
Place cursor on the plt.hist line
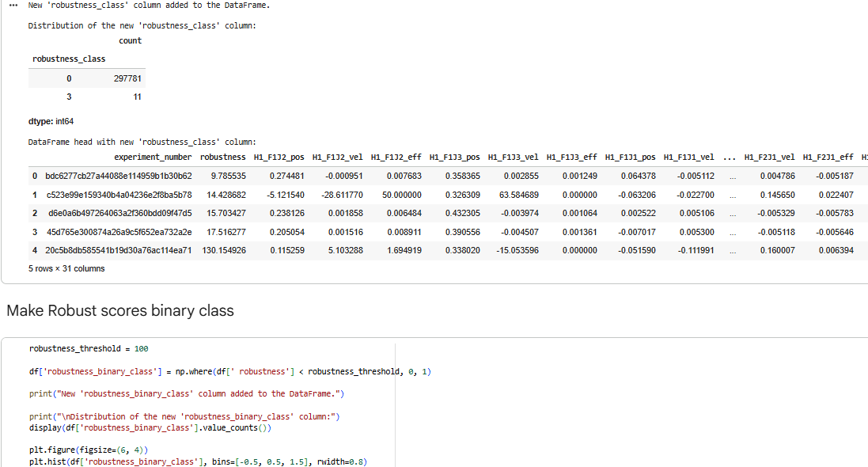click(x=198, y=461)
